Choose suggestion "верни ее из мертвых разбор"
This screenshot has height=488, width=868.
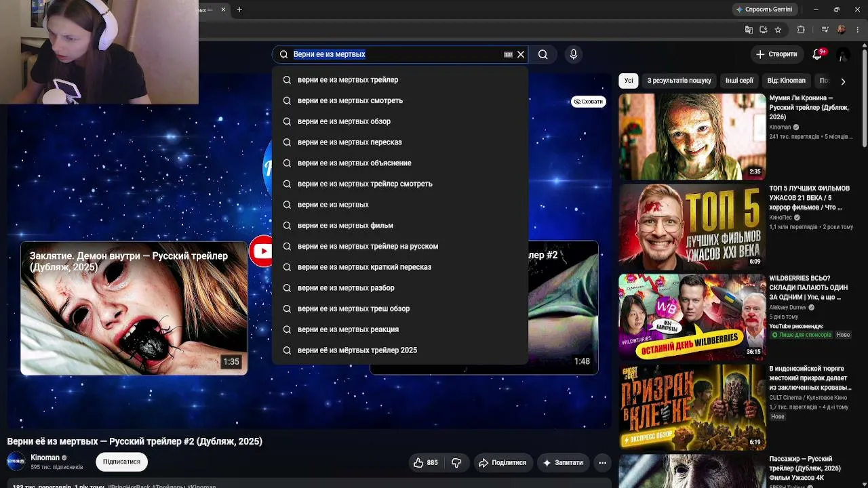(x=400, y=288)
